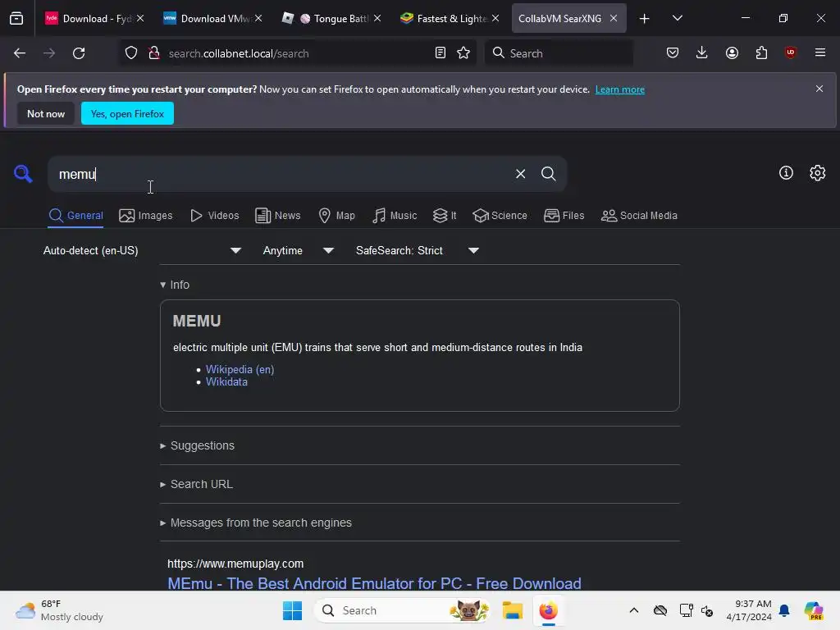Screen dimensions: 840x630
Task: Close the CollabVM SearXNG tab
Action: click(614, 18)
